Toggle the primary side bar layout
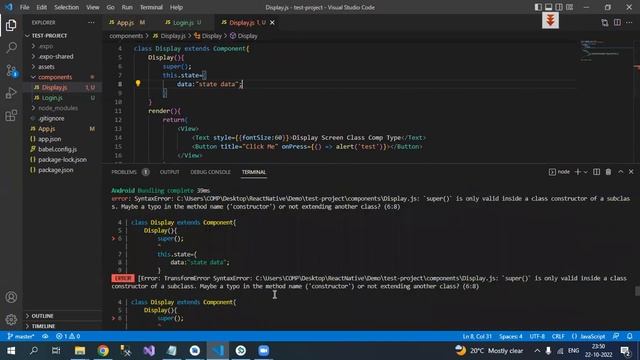This screenshot has height=360, width=640. 538,7
